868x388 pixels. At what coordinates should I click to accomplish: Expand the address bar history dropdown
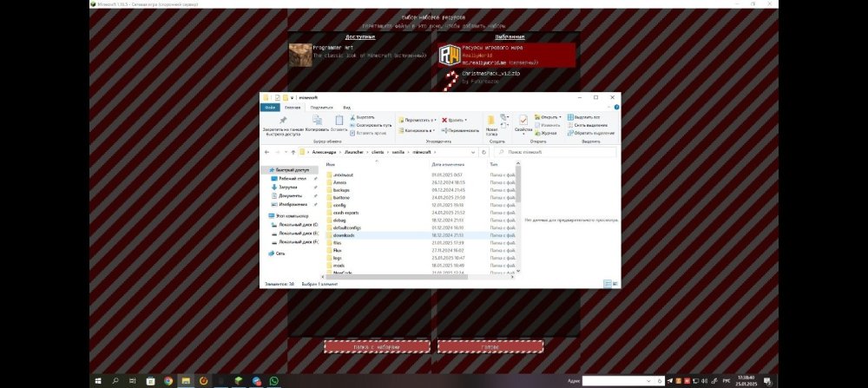pos(473,152)
